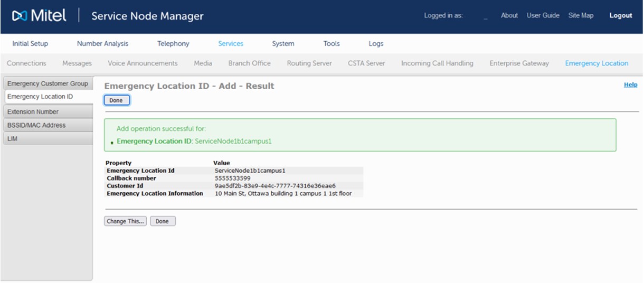Open the Enterprise Gateway tab

pos(519,63)
